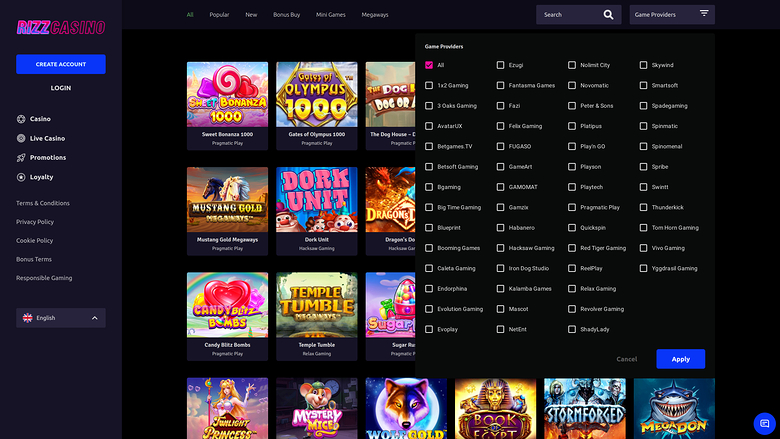The height and width of the screenshot is (439, 780).
Task: Check the Pragmatic Play checkbox
Action: pos(572,207)
